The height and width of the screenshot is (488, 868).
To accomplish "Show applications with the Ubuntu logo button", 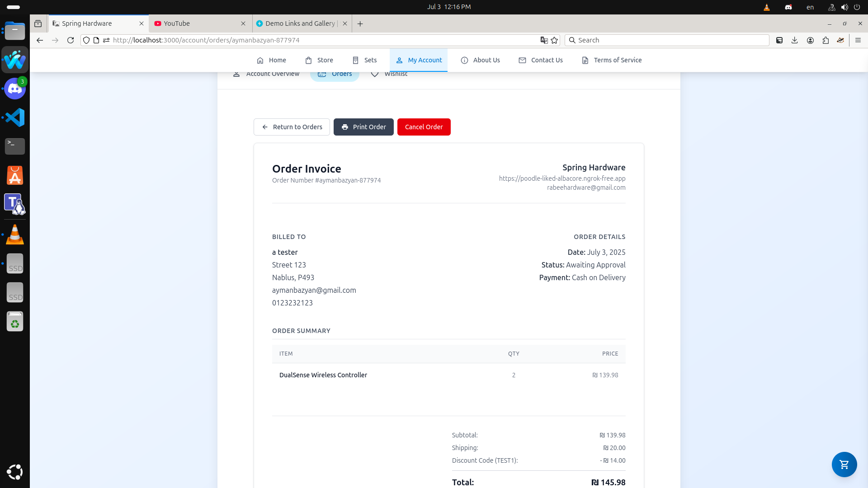I will (15, 472).
